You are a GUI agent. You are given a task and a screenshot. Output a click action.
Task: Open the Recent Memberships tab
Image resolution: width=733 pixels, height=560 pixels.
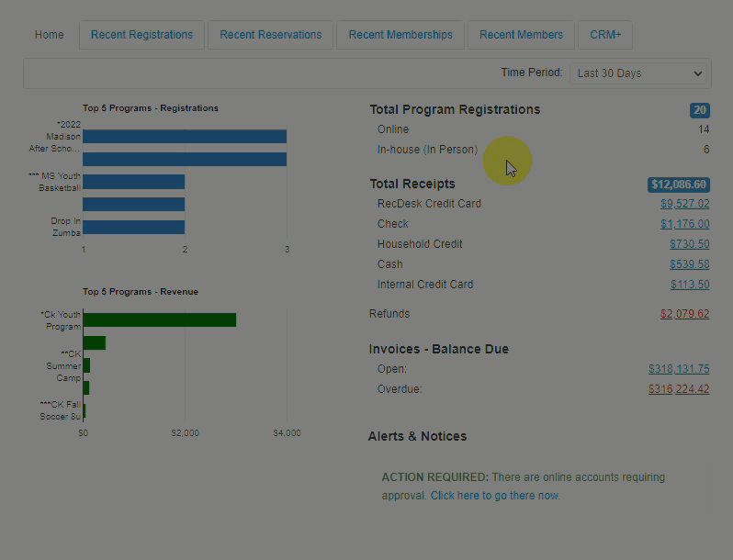tap(400, 35)
